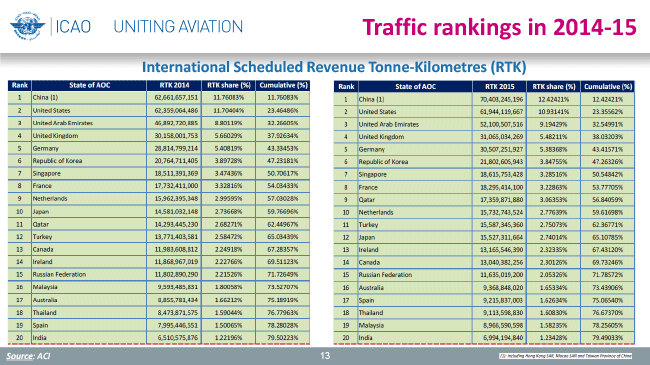
Task: Select the RTK 2014 column header
Action: [x=174, y=85]
